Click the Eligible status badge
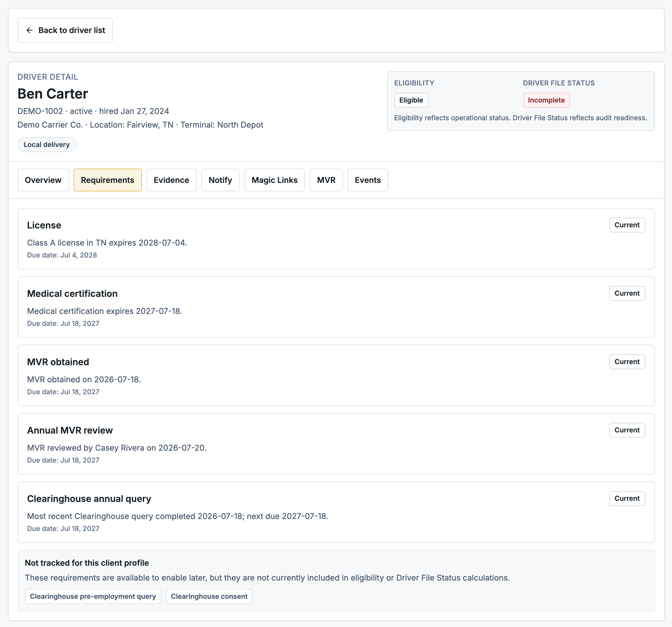The width and height of the screenshot is (672, 627). pos(411,100)
